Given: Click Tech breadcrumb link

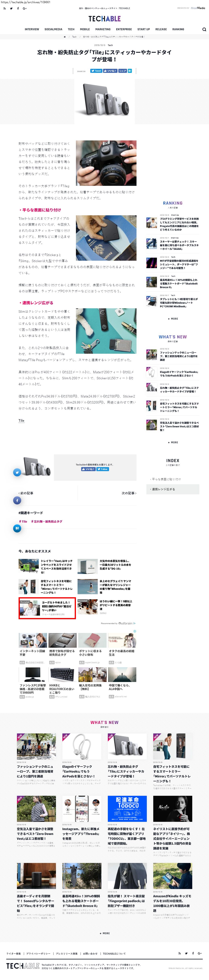Looking at the screenshot, I should click(x=75, y=37).
